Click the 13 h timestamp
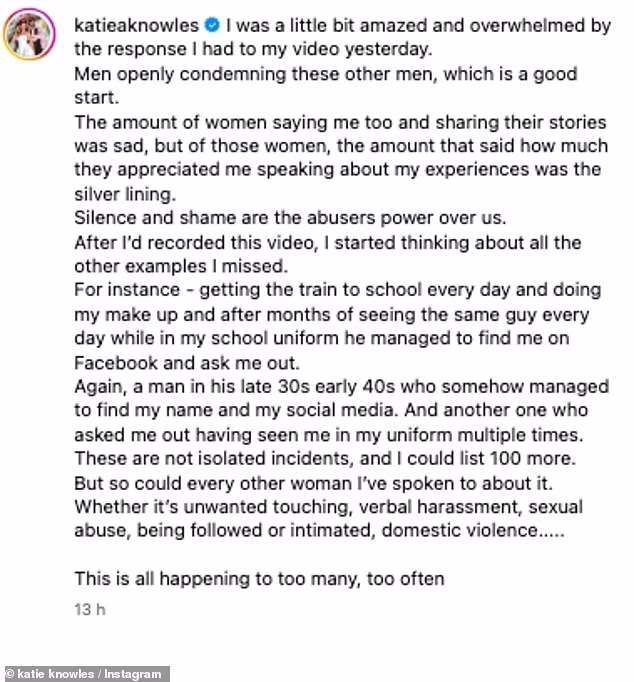The image size is (634, 682). coord(89,606)
